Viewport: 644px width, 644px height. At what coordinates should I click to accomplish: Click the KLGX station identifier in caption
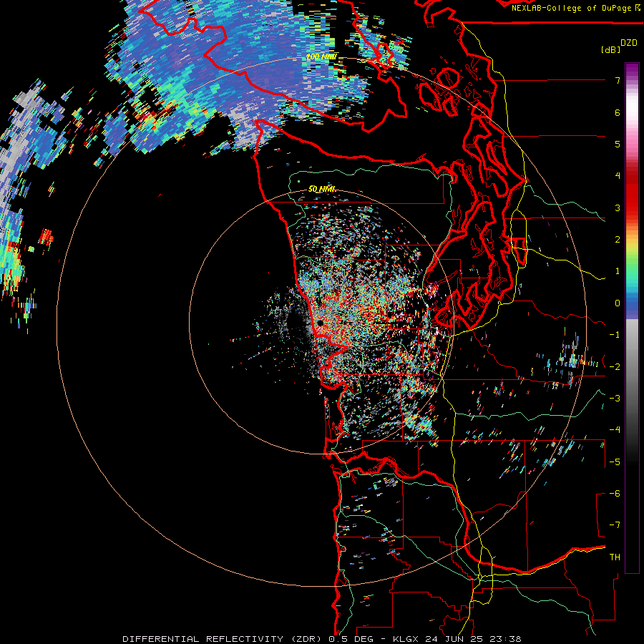[405, 639]
